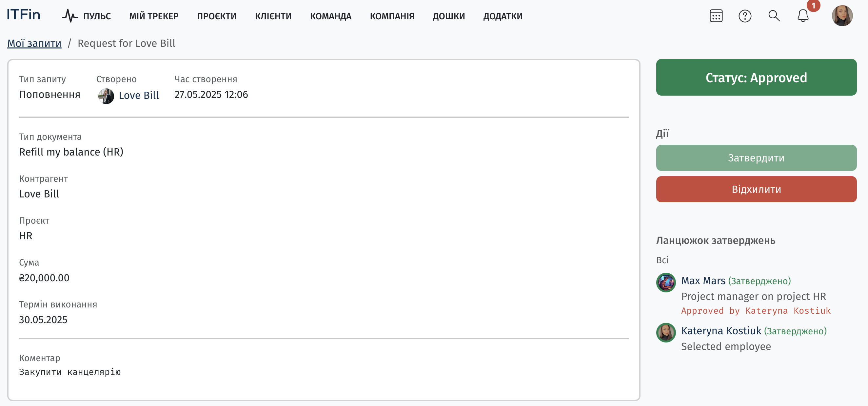
Task: Click 'Всі' label in approval chain
Action: click(x=662, y=260)
